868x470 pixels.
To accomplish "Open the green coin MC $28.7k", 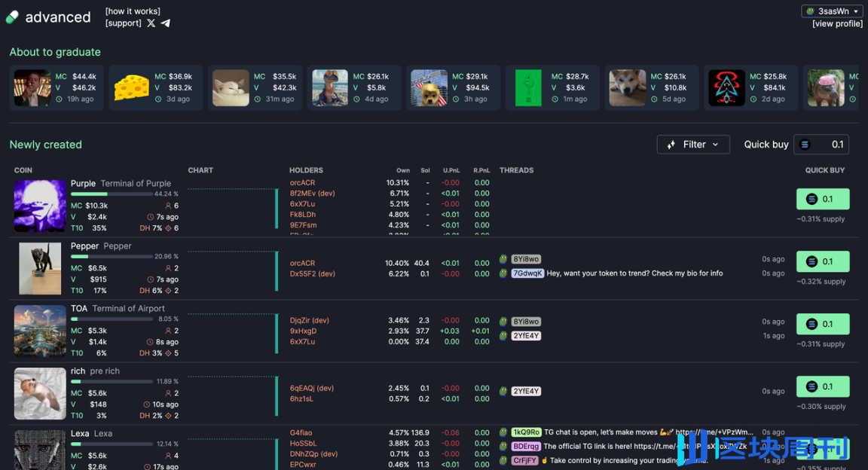I will coord(552,87).
